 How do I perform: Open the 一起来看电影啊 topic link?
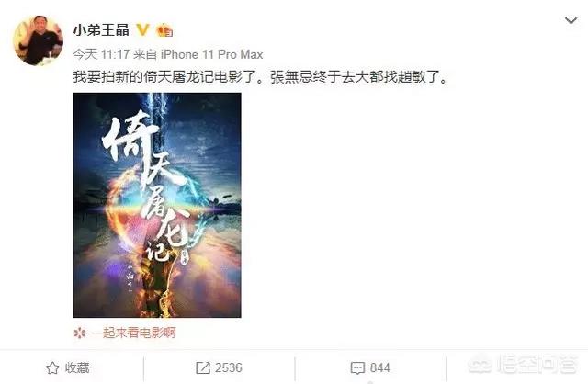pyautogui.click(x=133, y=333)
